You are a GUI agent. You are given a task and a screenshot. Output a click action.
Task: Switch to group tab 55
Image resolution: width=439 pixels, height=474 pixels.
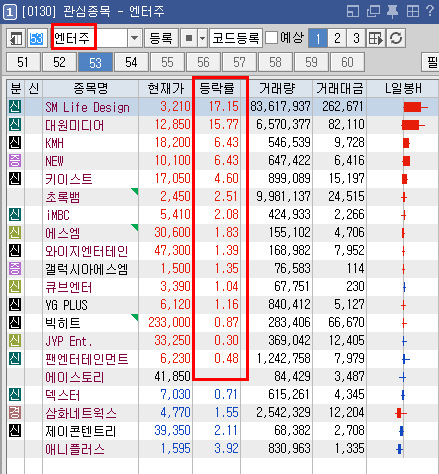[x=167, y=62]
